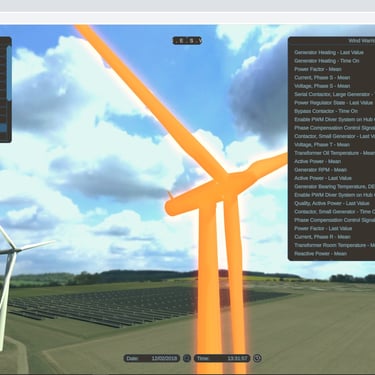Select 'Voltage, Phase T - Mean' entry
375x375 pixels.
click(322, 145)
